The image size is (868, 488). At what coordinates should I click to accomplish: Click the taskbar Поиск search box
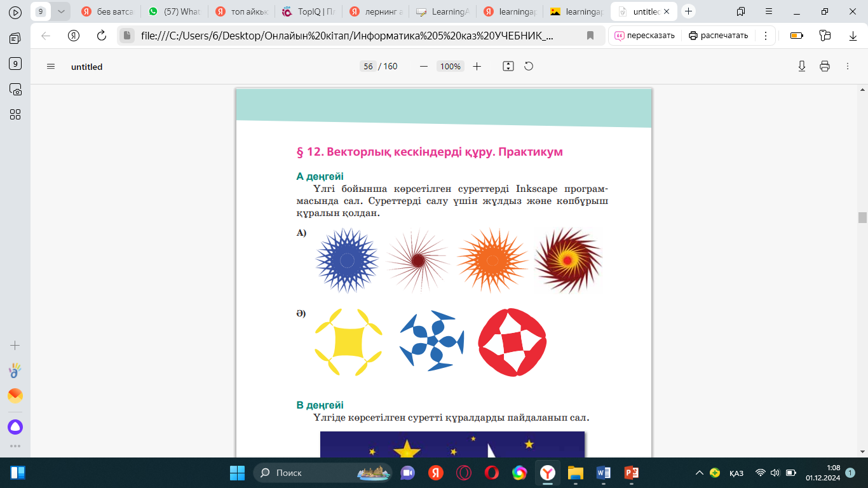(322, 473)
